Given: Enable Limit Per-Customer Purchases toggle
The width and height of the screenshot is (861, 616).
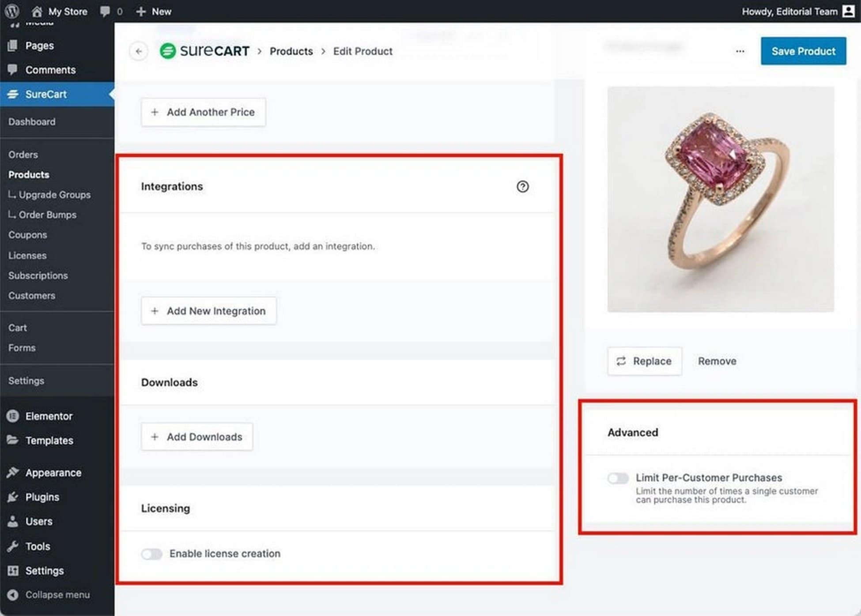Looking at the screenshot, I should click(618, 478).
